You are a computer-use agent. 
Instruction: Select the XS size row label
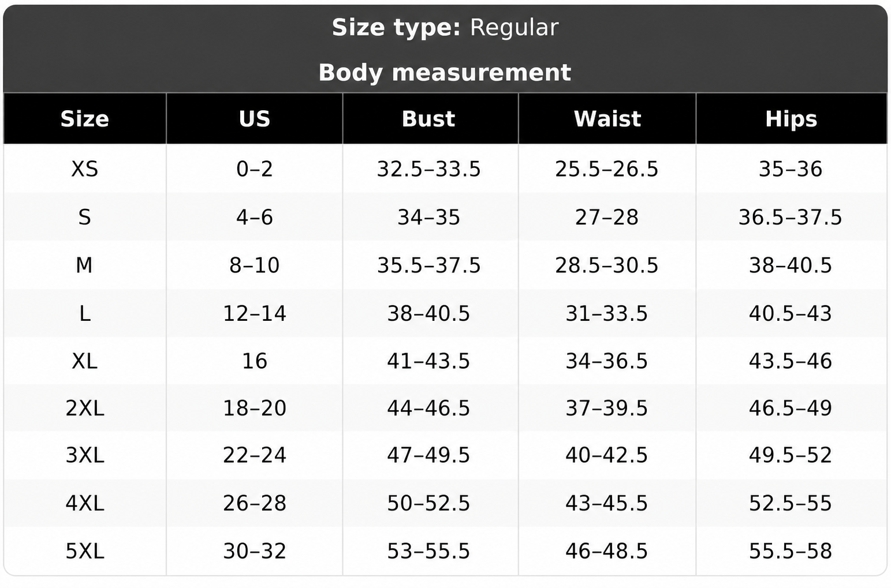[x=85, y=169]
